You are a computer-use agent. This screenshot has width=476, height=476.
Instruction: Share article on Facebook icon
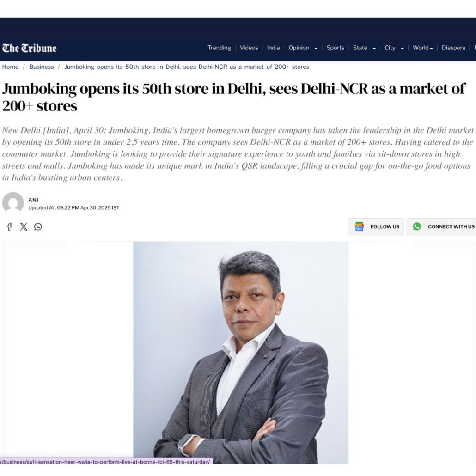[9, 227]
